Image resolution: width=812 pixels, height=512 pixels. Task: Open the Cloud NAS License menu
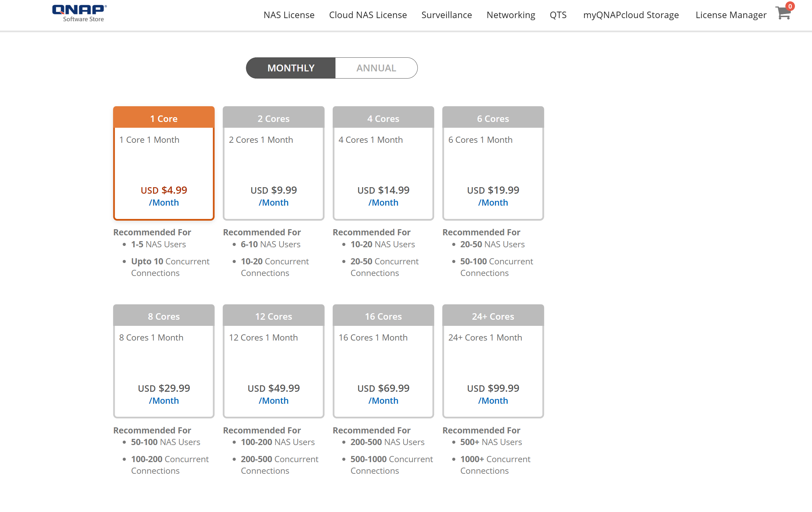[x=367, y=15]
